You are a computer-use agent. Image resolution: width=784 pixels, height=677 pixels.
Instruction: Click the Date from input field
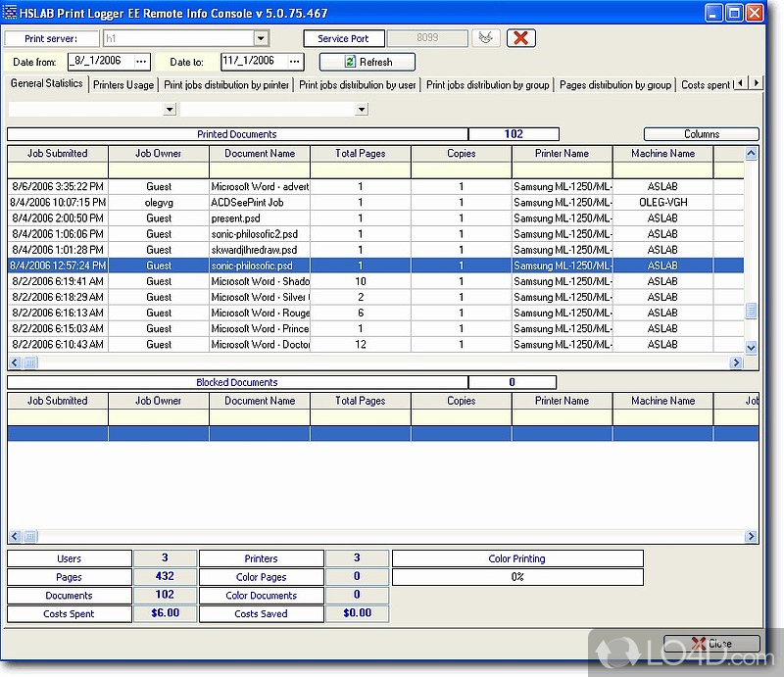point(98,62)
